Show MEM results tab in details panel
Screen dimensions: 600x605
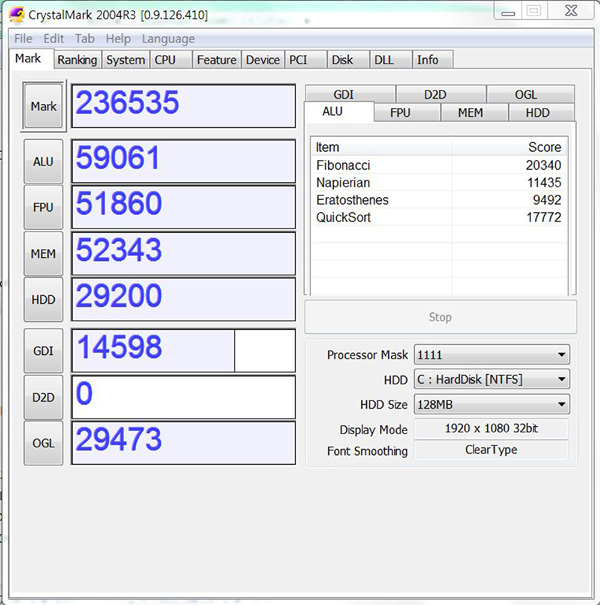click(474, 113)
